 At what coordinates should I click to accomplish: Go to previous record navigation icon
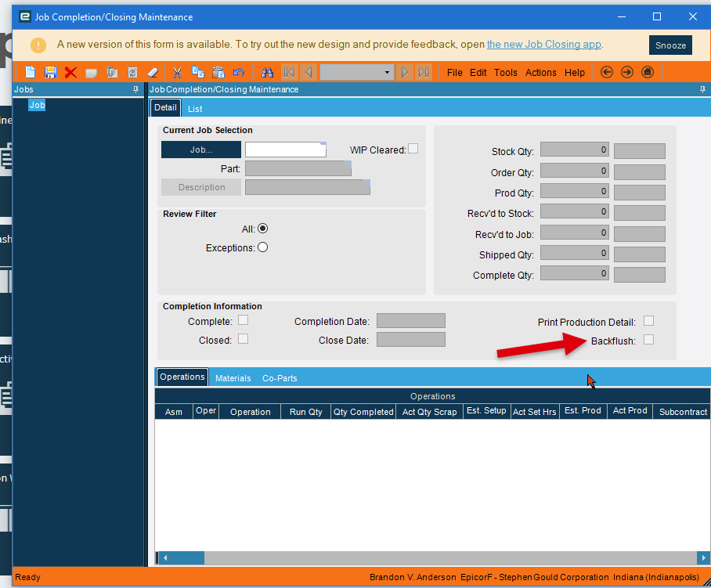(x=309, y=73)
